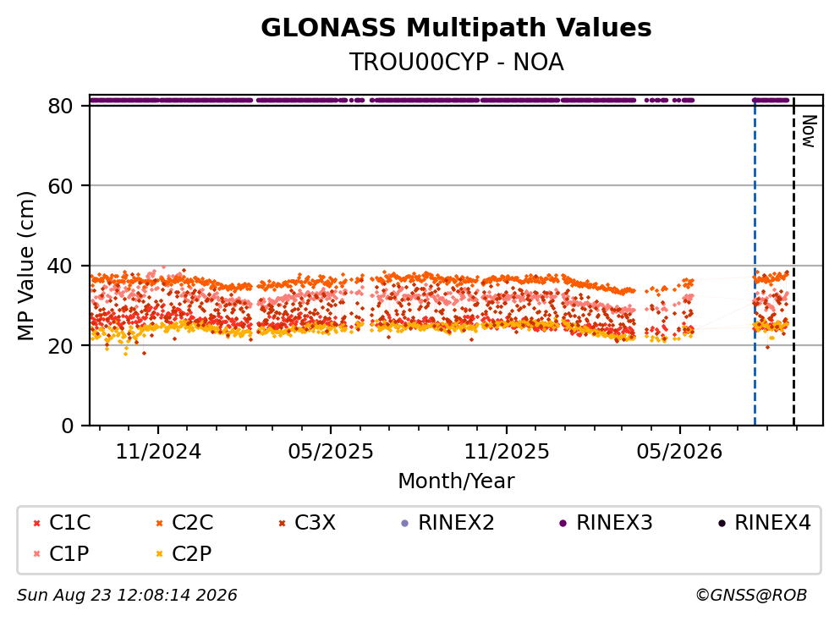Image resolution: width=840 pixels, height=621 pixels.
Task: Click the 05/2025 x-axis tick label
Action: pos(331,452)
